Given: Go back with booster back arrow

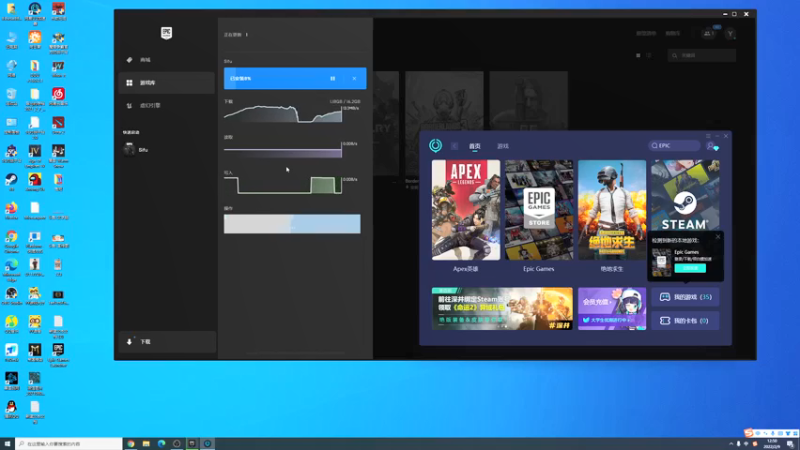Looking at the screenshot, I should (454, 146).
